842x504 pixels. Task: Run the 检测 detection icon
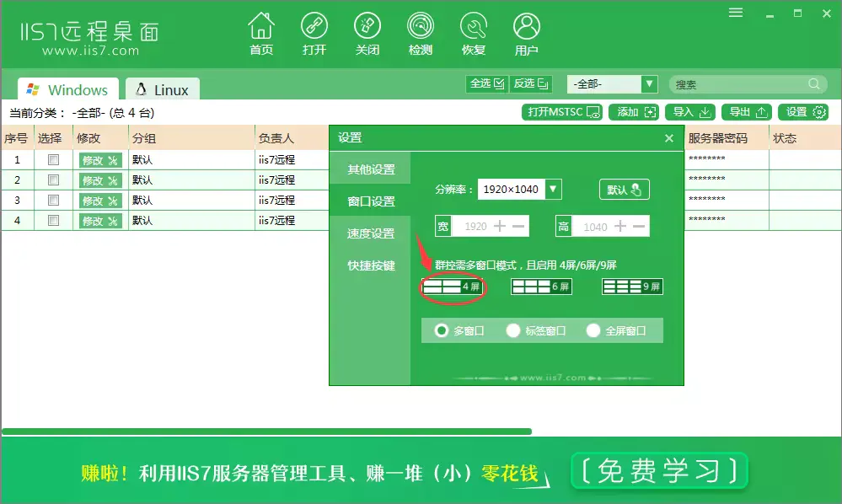tap(421, 34)
